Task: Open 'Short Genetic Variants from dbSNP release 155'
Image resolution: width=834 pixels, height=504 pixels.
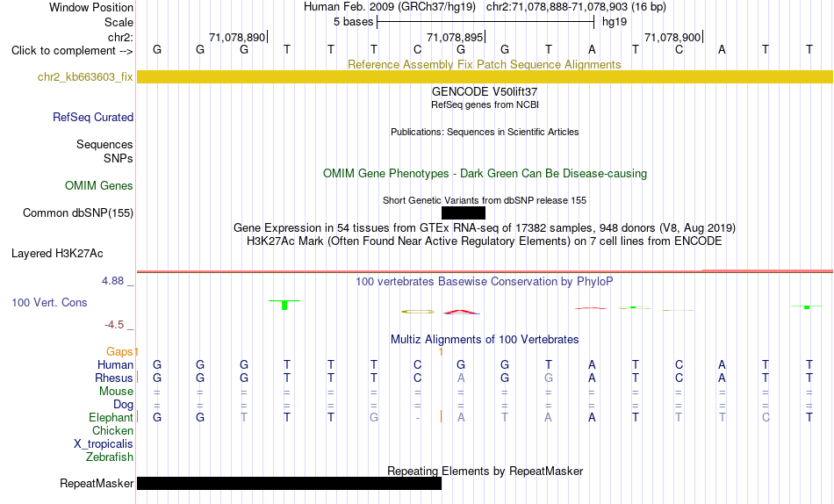Action: [x=485, y=201]
